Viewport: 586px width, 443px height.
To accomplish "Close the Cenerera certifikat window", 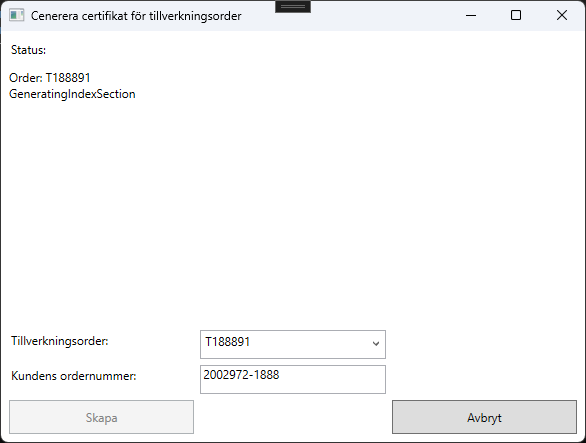I will coord(562,15).
